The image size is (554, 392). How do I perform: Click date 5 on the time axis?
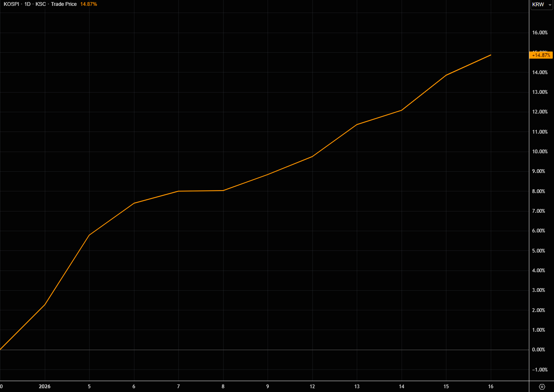[x=89, y=387]
